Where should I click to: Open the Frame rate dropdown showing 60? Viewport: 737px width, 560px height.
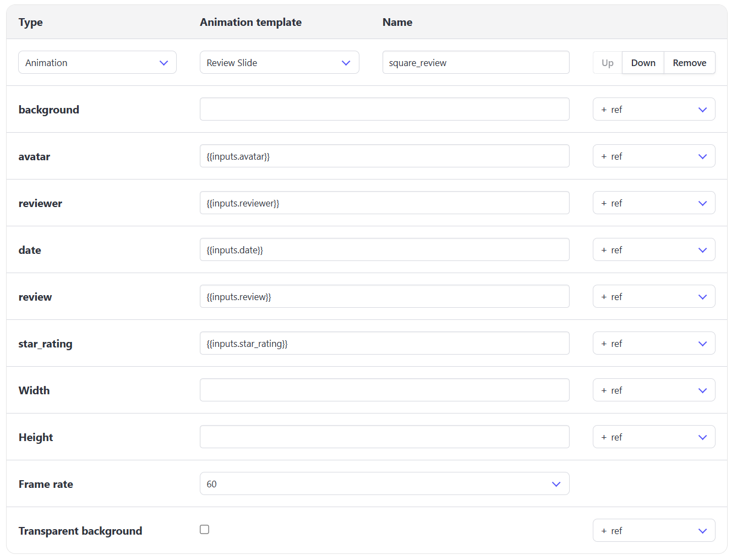pyautogui.click(x=384, y=483)
